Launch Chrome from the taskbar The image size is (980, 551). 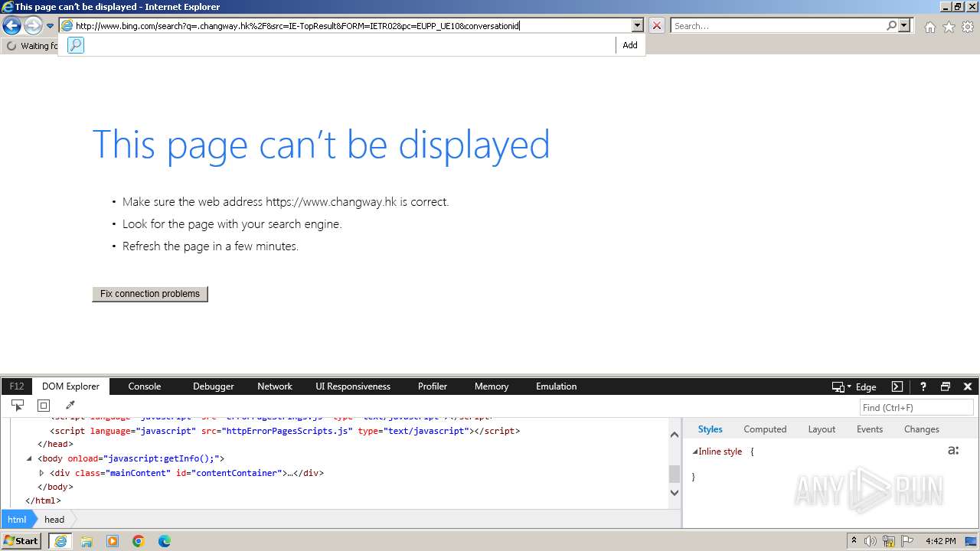coord(139,541)
